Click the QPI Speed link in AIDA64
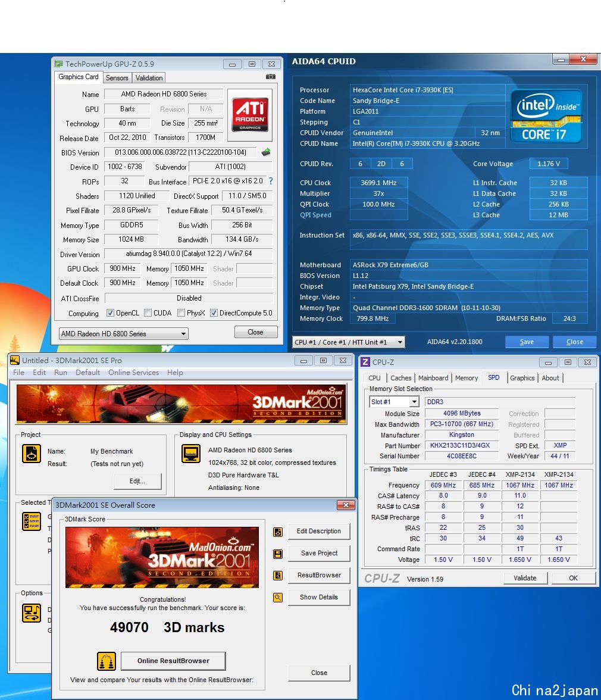601x700 pixels. click(315, 215)
